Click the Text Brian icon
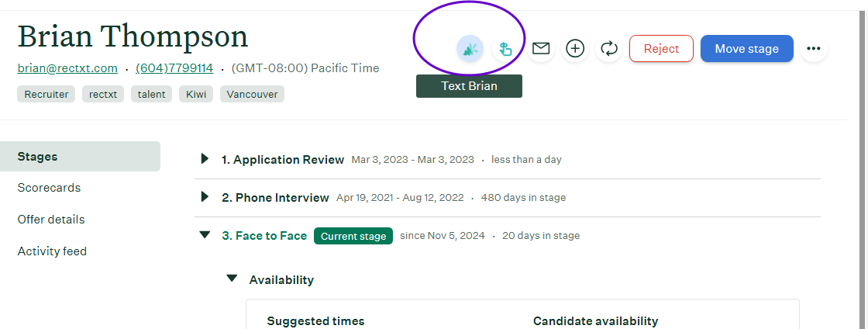This screenshot has width=868, height=329. 470,49
